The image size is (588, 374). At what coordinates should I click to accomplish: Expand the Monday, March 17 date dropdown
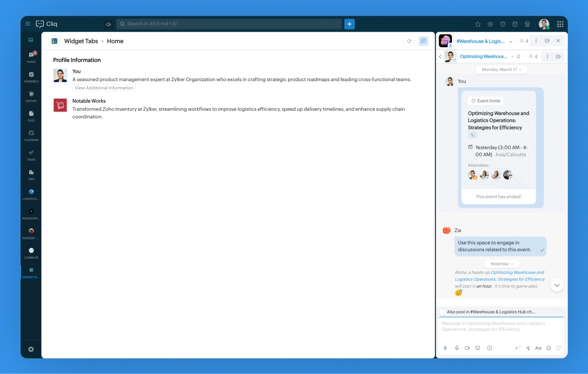501,69
